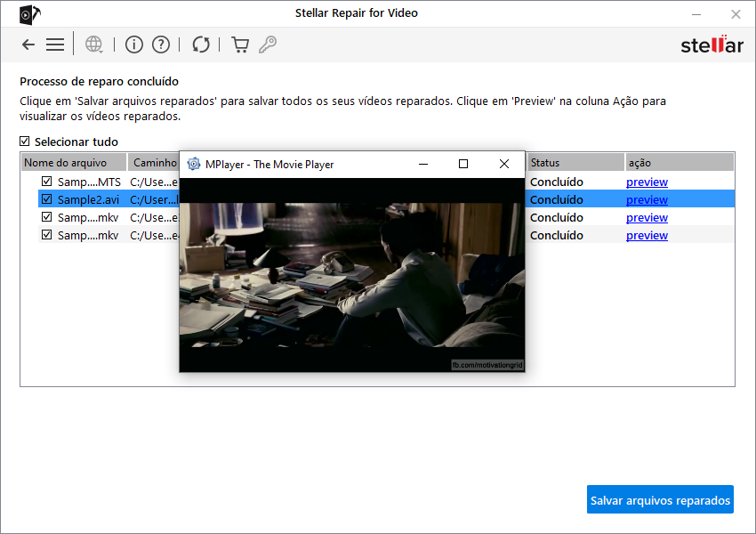
Task: Toggle the first Samp...MTS file checkbox
Action: [x=46, y=182]
